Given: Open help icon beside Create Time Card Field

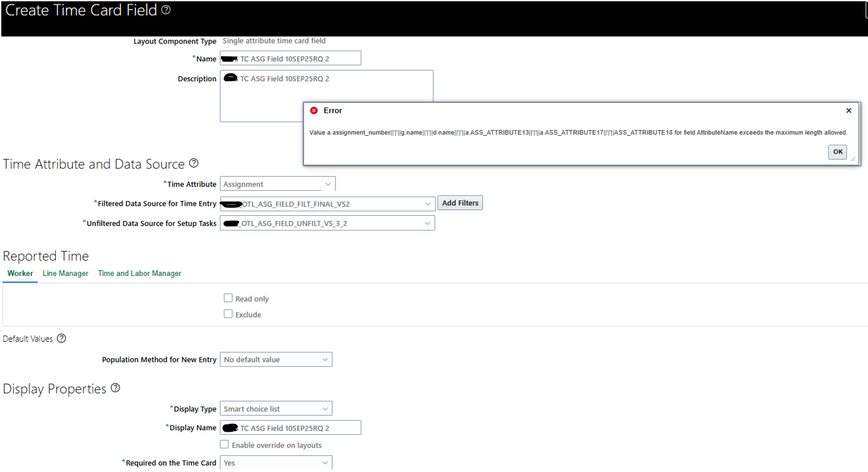Looking at the screenshot, I should (166, 10).
